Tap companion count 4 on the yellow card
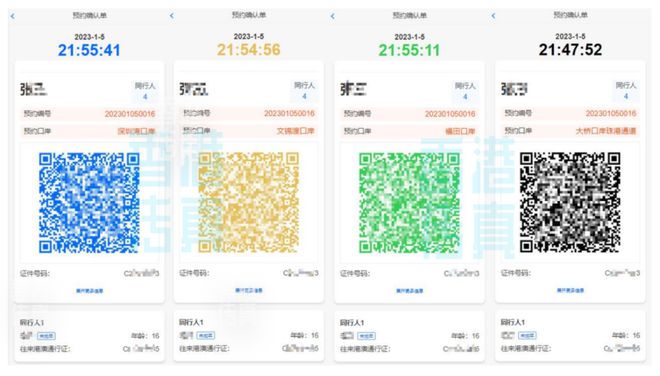 click(304, 96)
